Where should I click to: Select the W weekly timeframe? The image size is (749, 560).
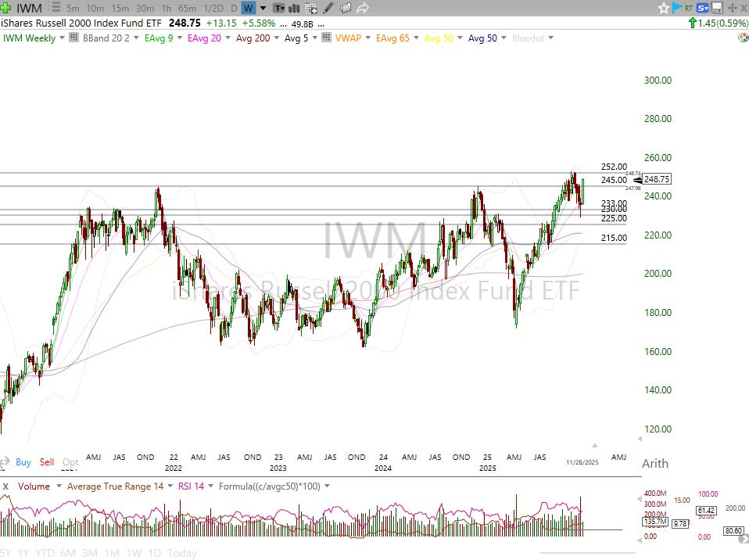click(248, 8)
